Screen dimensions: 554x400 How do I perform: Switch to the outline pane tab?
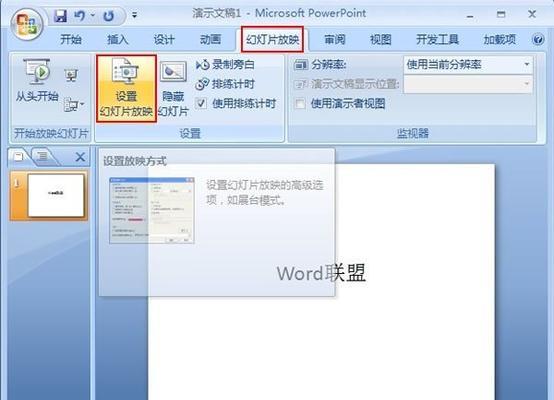tap(42, 156)
